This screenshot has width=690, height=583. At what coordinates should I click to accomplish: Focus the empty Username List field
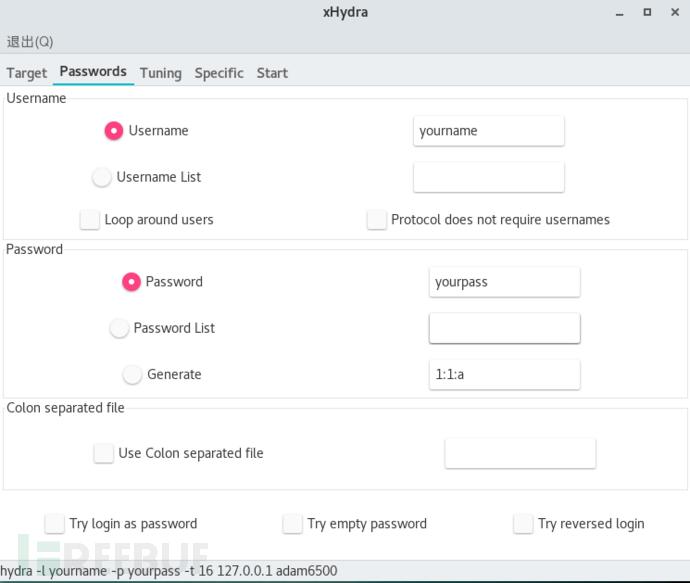pos(489,177)
